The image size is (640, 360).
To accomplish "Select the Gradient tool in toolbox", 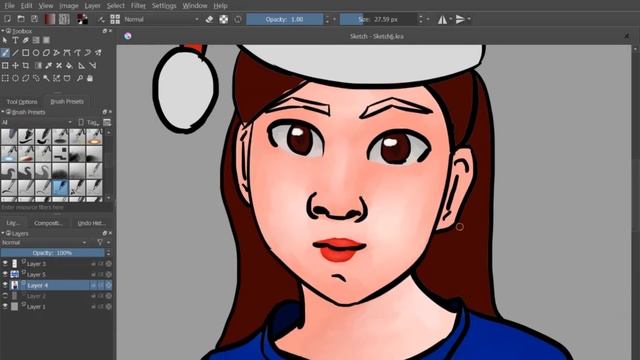I will point(38,65).
